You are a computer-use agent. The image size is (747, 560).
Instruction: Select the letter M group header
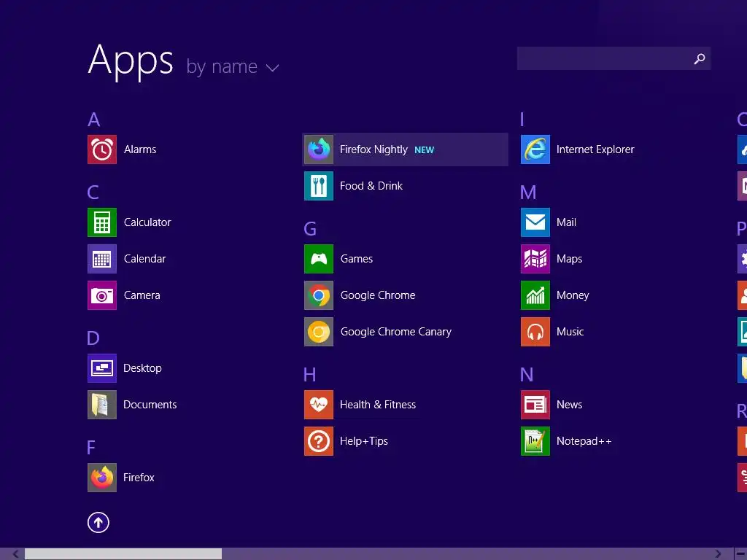click(x=528, y=192)
